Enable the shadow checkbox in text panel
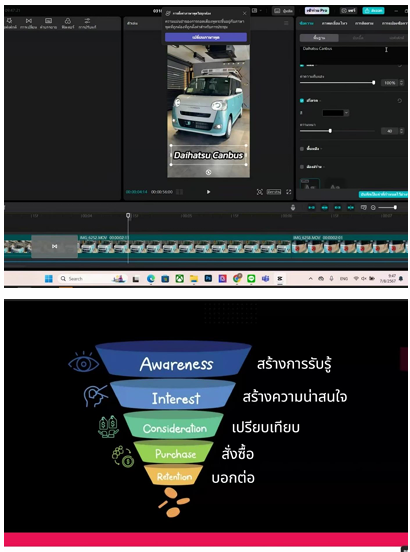This screenshot has height=552, width=410. [302, 167]
